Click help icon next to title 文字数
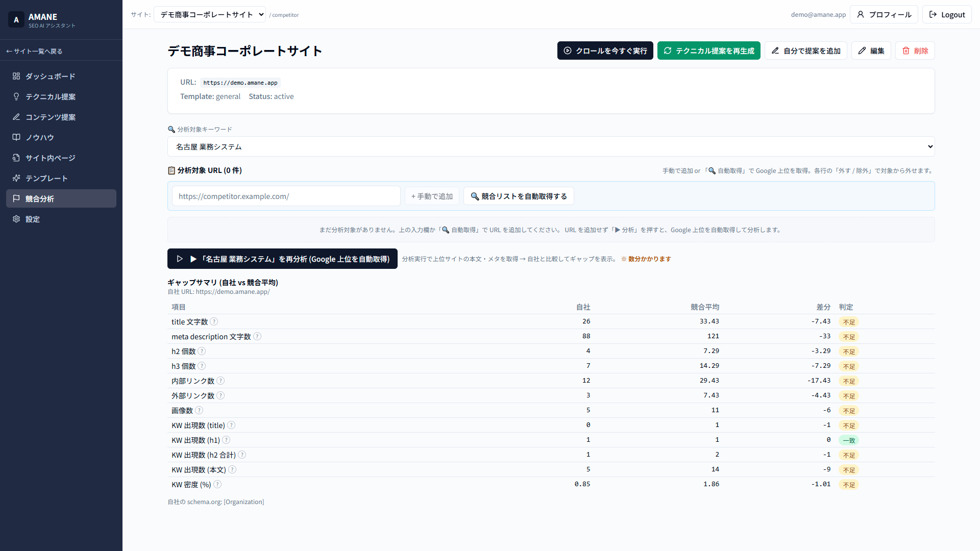This screenshot has height=551, width=980. tap(214, 321)
